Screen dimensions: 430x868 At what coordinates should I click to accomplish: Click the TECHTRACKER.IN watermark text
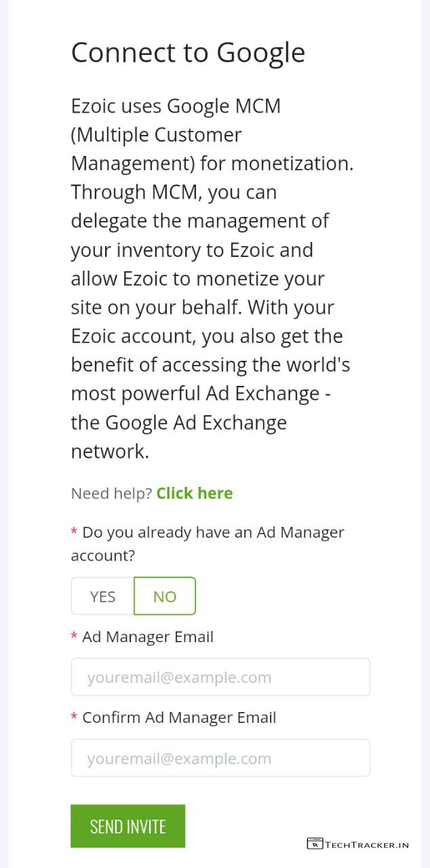(x=367, y=845)
